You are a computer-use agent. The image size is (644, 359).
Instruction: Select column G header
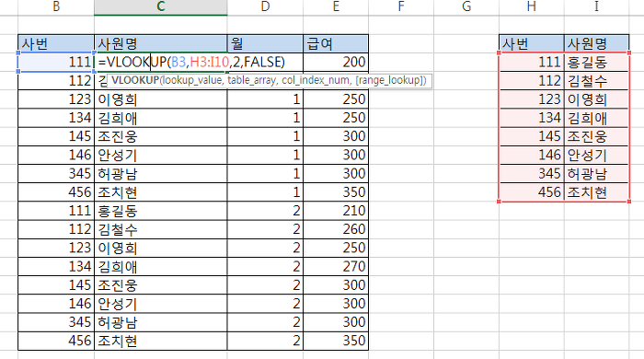466,7
